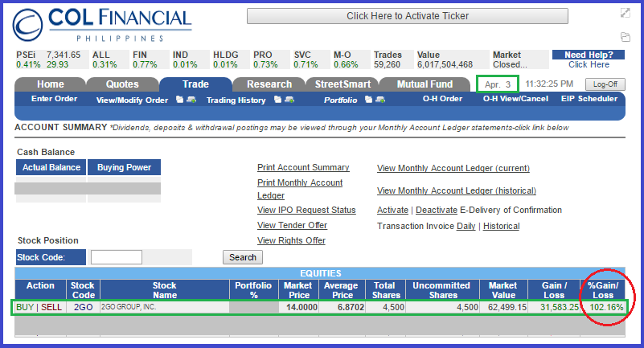644x348 pixels.
Task: Click green-plus icon beside Trading History
Action: [289, 100]
